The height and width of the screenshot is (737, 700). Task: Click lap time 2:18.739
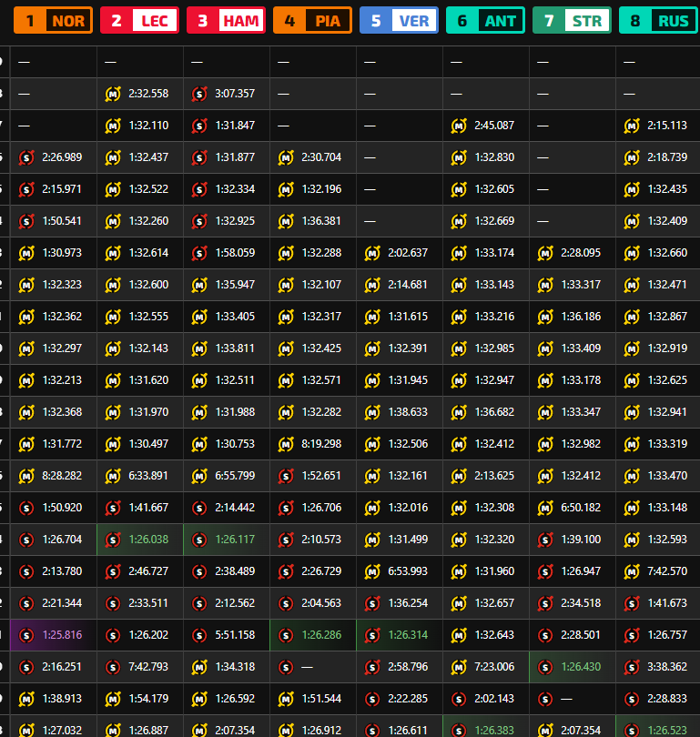[667, 157]
